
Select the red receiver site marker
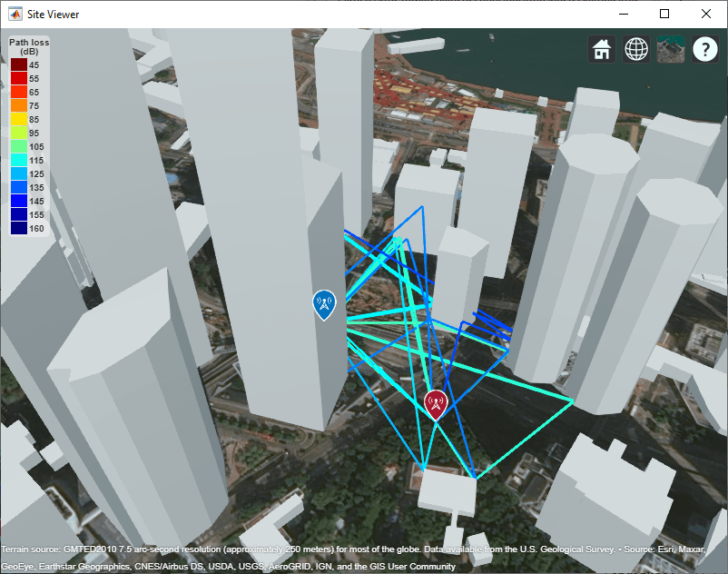click(x=436, y=404)
